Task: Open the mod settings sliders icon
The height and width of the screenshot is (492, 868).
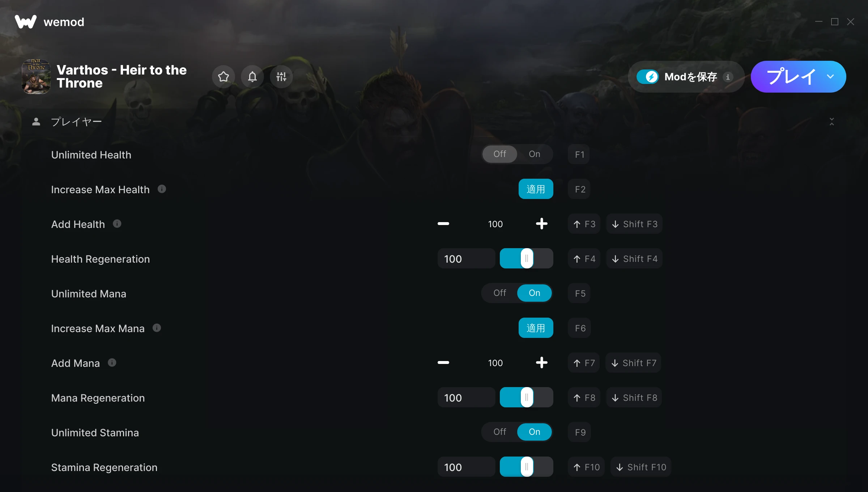Action: coord(281,77)
